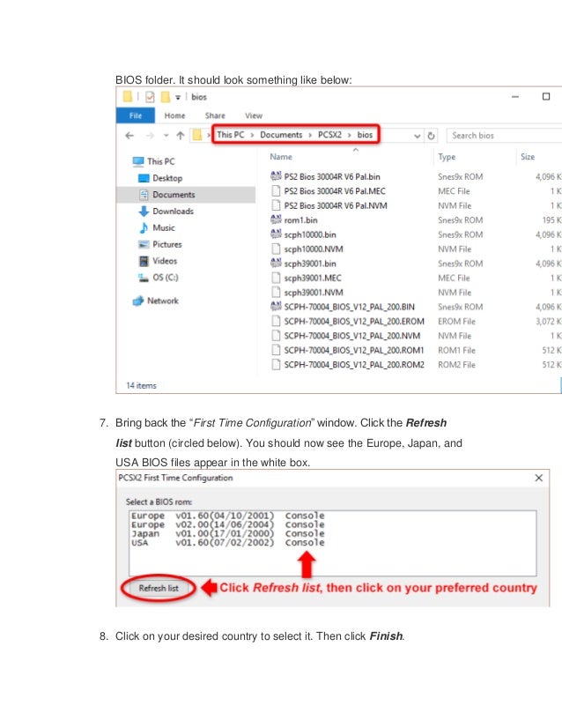Viewport: 562px width, 728px height.
Task: Select Europe v01.60 BIOS rom entry
Action: [228, 516]
